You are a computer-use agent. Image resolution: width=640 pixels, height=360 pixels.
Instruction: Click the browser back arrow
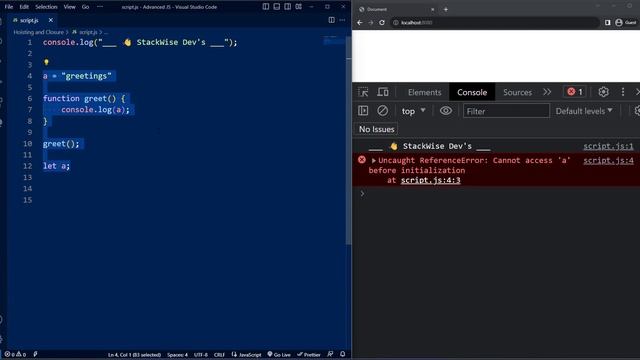360,22
